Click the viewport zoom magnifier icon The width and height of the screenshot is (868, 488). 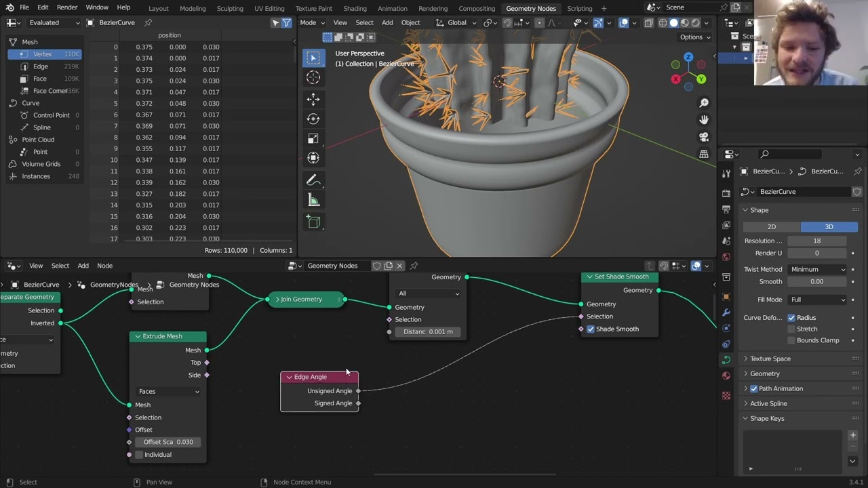704,103
